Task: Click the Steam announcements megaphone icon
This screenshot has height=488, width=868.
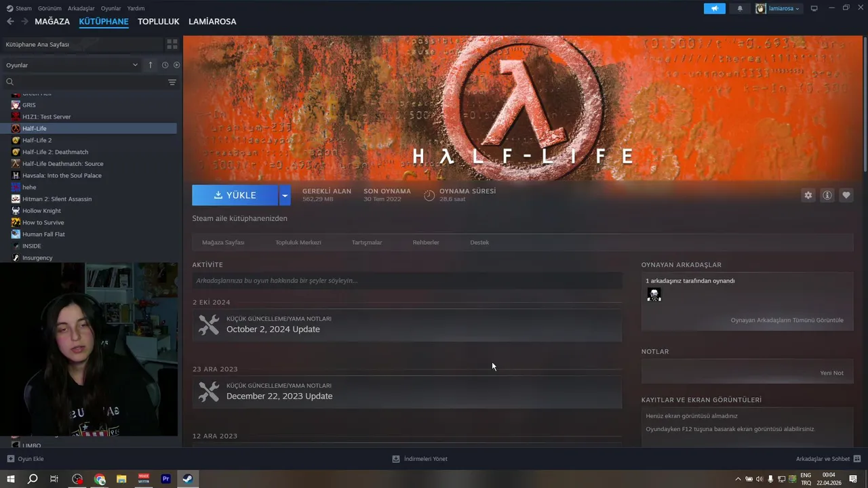Action: pos(715,8)
